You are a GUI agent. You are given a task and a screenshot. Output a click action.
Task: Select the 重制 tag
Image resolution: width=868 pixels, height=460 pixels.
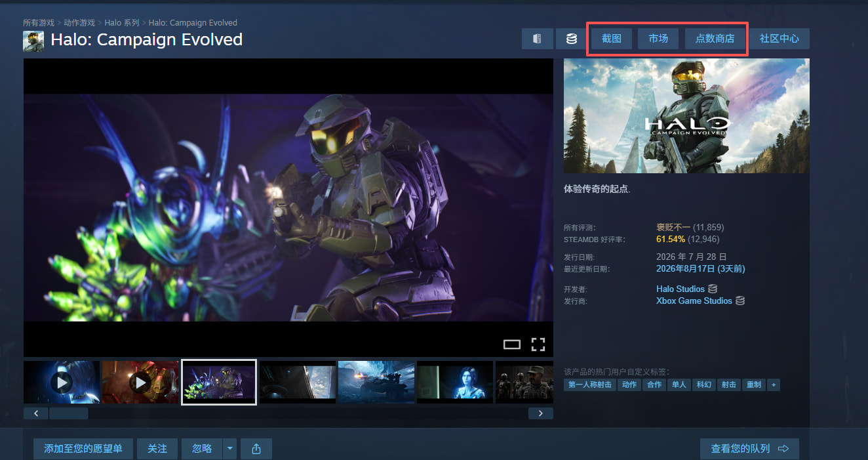click(754, 385)
